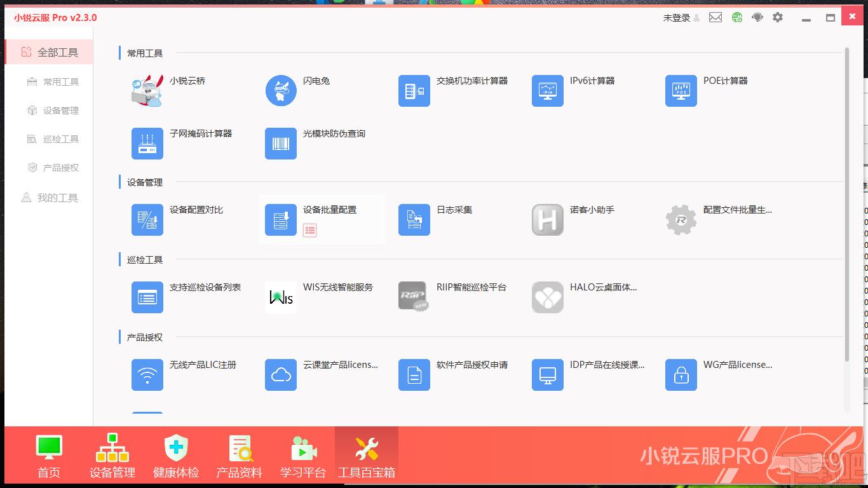Launch the 诺客小助手 icon
The height and width of the screenshot is (488, 868).
548,219
